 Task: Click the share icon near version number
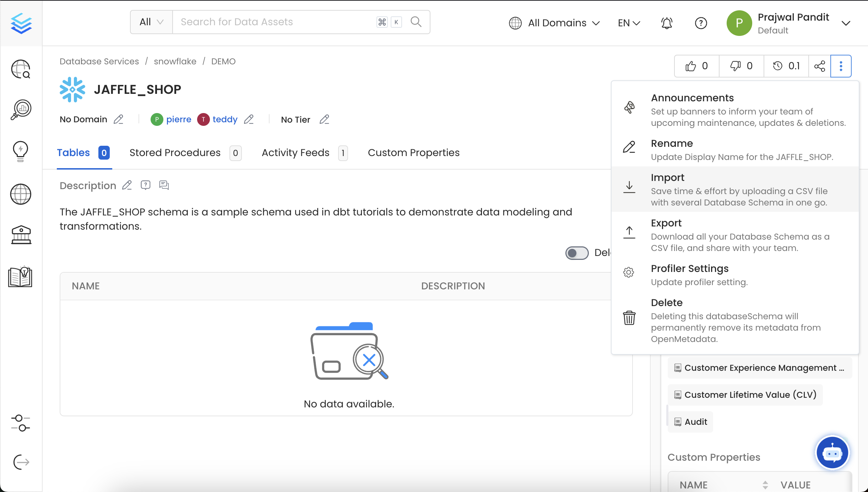pos(820,66)
